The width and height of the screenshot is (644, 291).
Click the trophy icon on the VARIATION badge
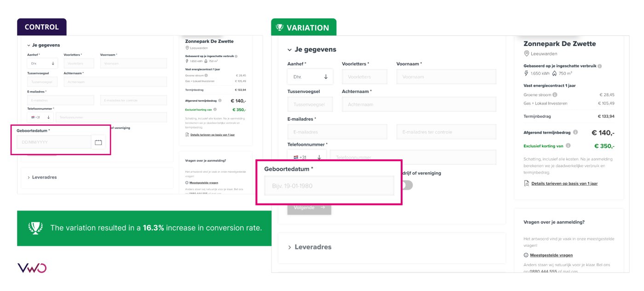[x=279, y=28]
